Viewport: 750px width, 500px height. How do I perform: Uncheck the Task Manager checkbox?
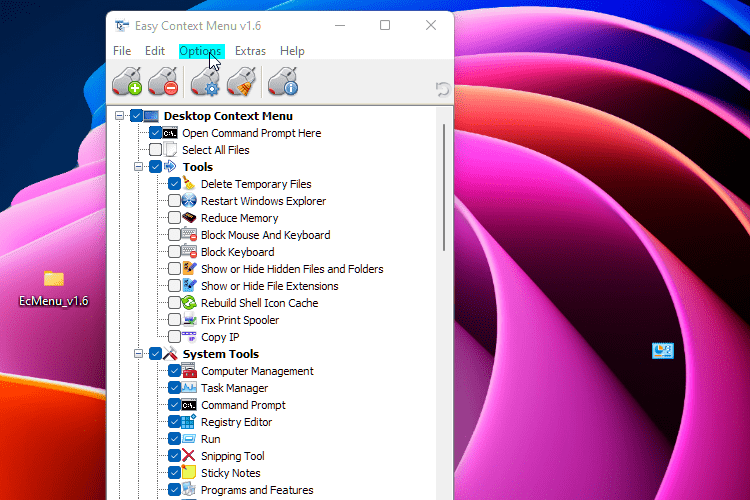coord(174,388)
